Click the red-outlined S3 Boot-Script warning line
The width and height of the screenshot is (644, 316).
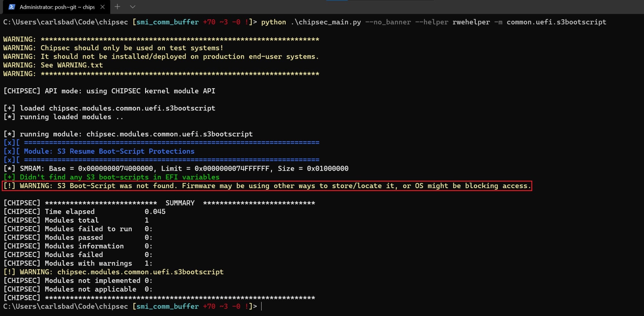(x=267, y=186)
